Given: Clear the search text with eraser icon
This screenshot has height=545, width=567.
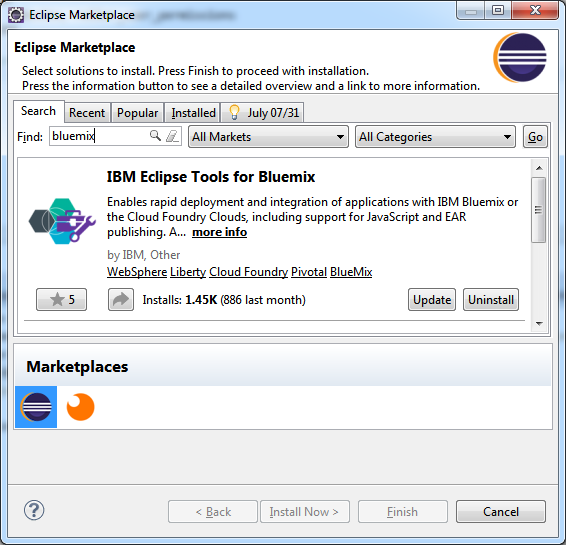Looking at the screenshot, I should click(x=172, y=136).
